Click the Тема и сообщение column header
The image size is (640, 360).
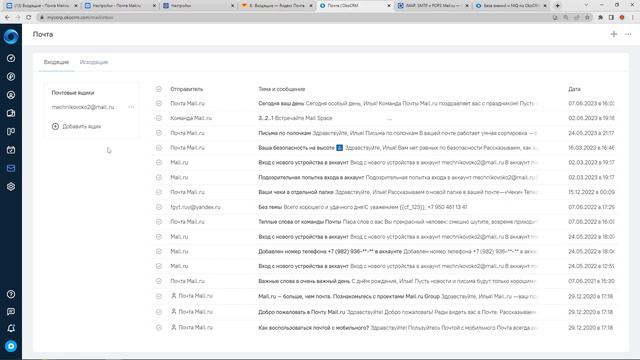(x=282, y=89)
